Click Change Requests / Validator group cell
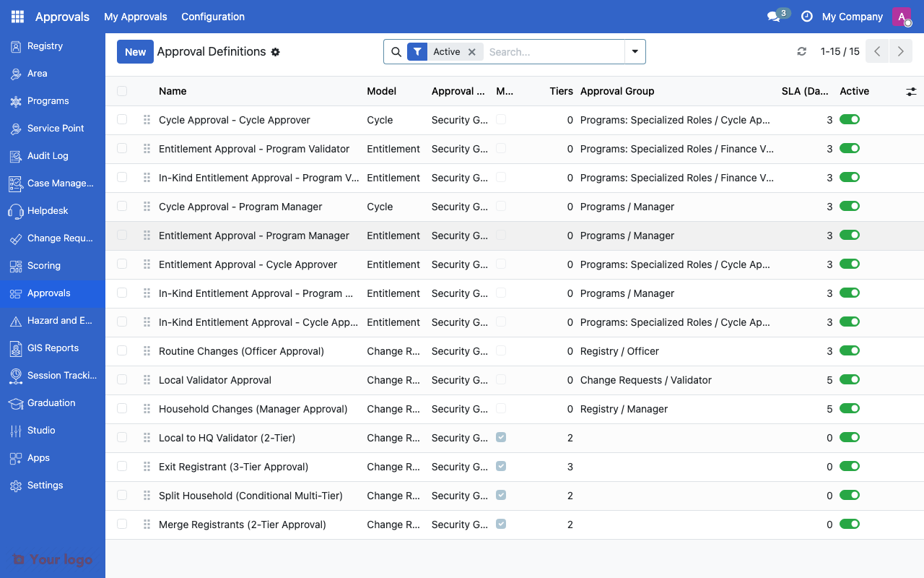Screen dimensions: 924x578 [x=646, y=380]
